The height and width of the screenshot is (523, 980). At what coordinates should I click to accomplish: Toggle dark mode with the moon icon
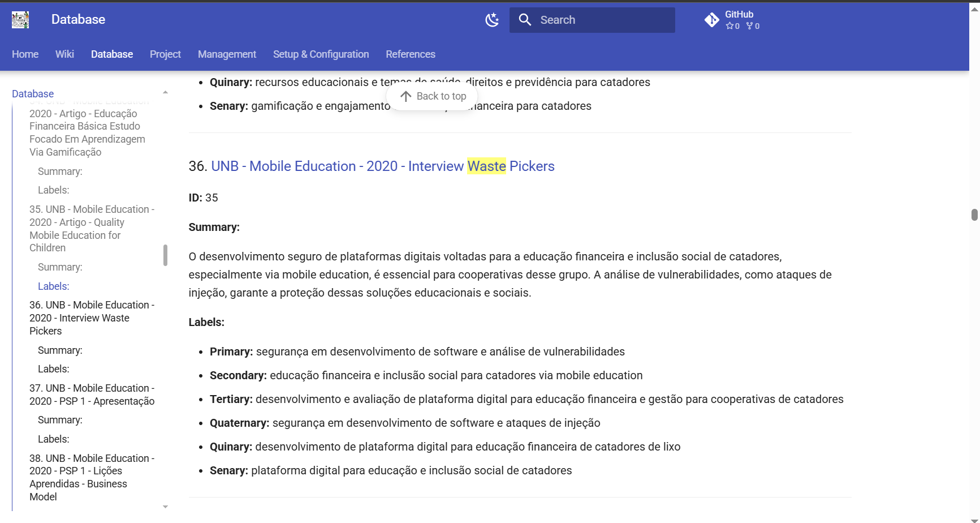[491, 19]
